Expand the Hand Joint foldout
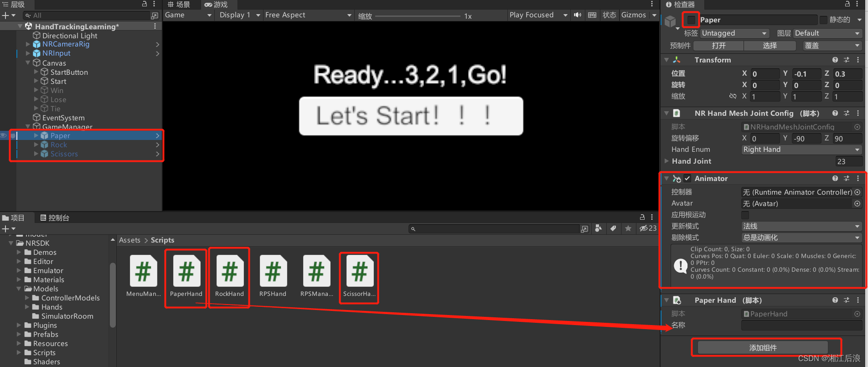 tap(666, 161)
